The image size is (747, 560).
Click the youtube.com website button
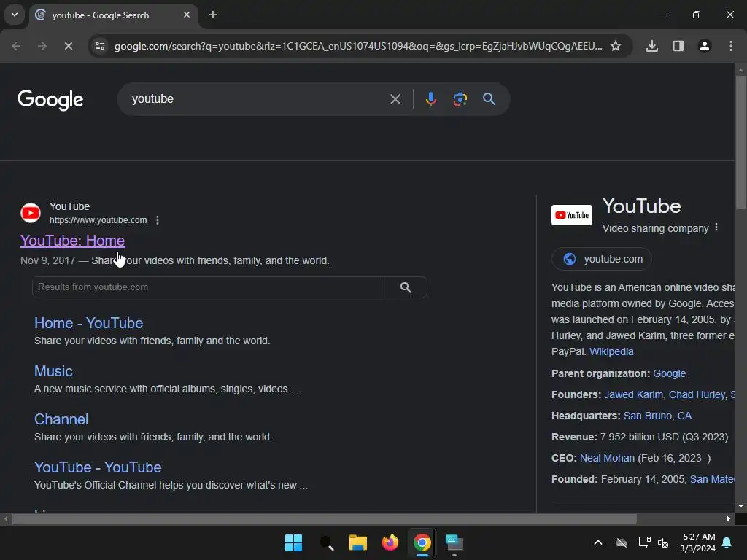pos(602,259)
